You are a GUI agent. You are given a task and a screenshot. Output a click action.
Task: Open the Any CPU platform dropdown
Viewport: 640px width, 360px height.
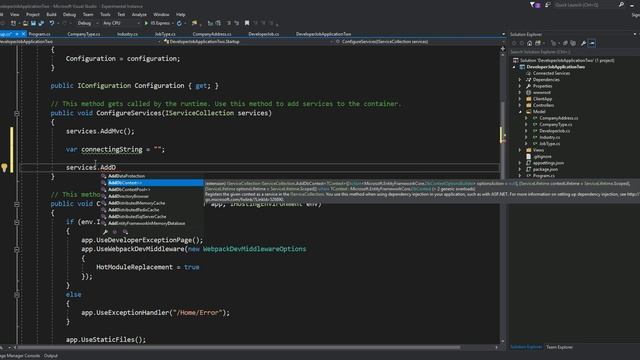click(121, 23)
